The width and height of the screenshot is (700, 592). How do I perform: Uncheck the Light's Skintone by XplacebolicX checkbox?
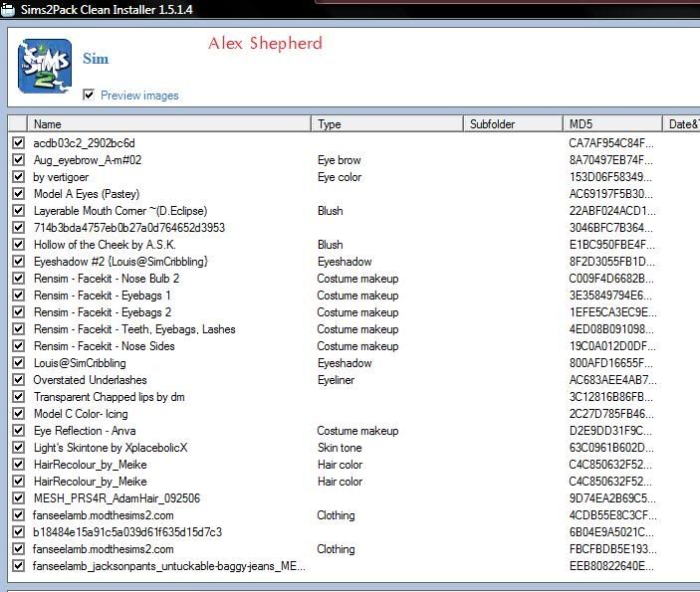(x=18, y=448)
